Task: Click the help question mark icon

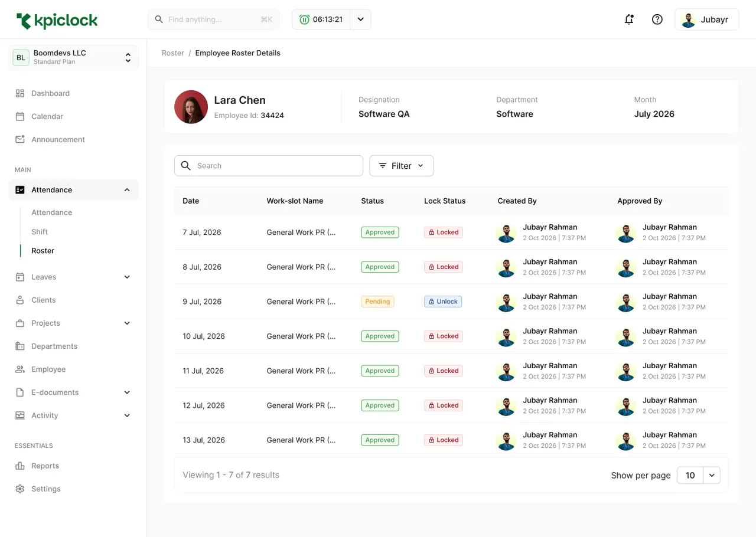Action: 657,19
